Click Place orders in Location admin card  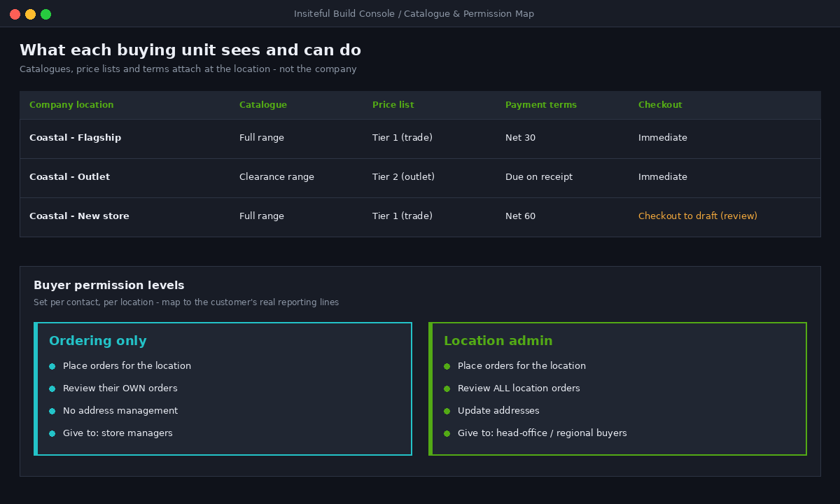pos(521,366)
